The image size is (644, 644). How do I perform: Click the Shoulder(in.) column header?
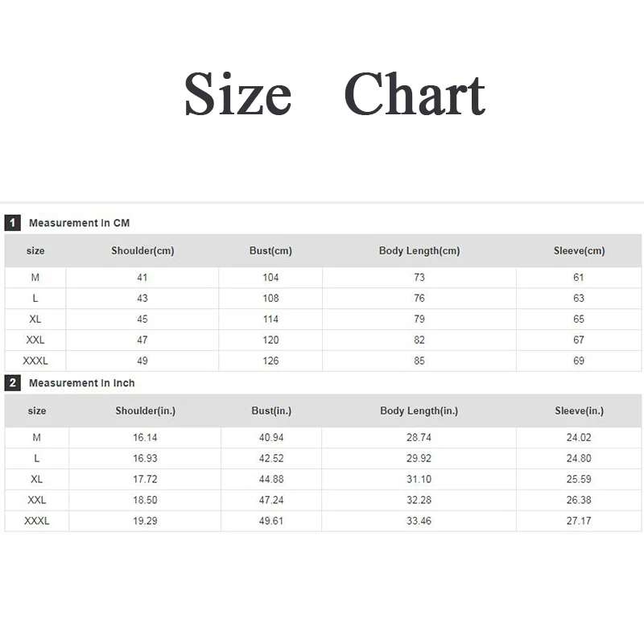point(145,411)
